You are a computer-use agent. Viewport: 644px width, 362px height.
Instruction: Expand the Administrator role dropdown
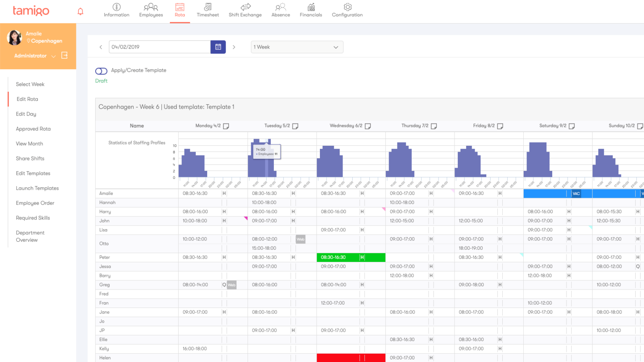53,55
